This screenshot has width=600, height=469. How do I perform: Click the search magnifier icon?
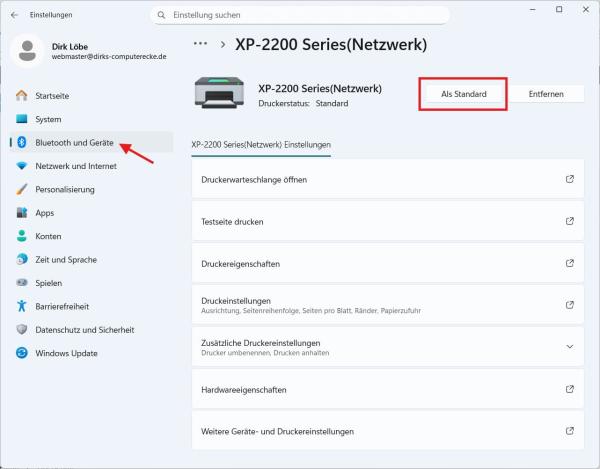[162, 16]
